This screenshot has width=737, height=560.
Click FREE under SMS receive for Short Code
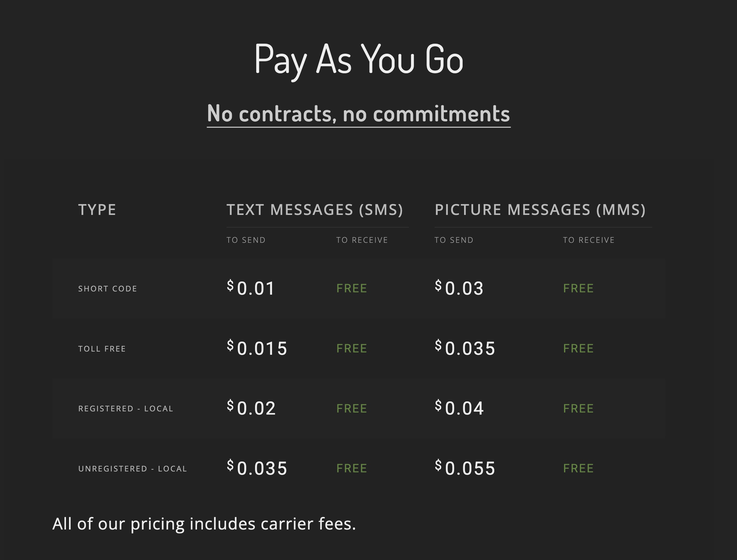click(x=352, y=288)
